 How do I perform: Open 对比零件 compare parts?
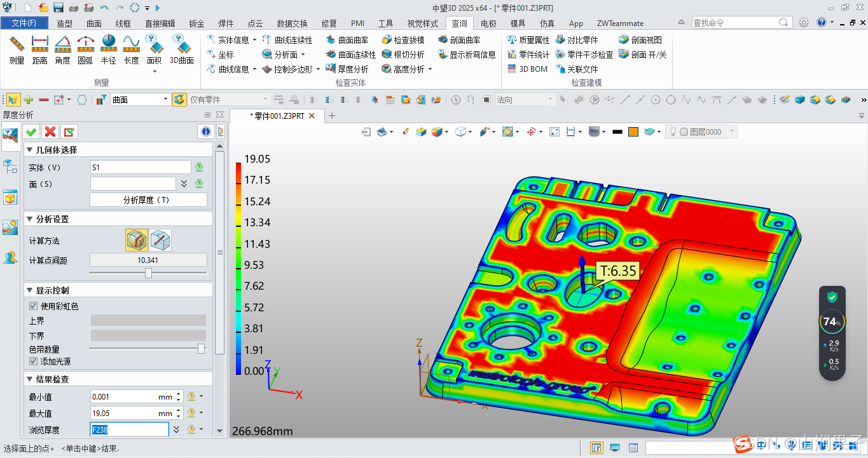coord(577,40)
